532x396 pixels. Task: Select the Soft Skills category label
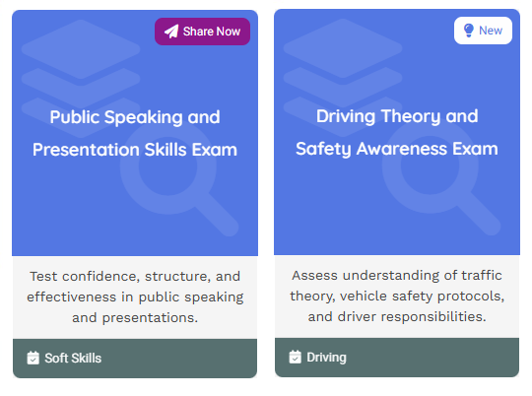click(x=73, y=358)
